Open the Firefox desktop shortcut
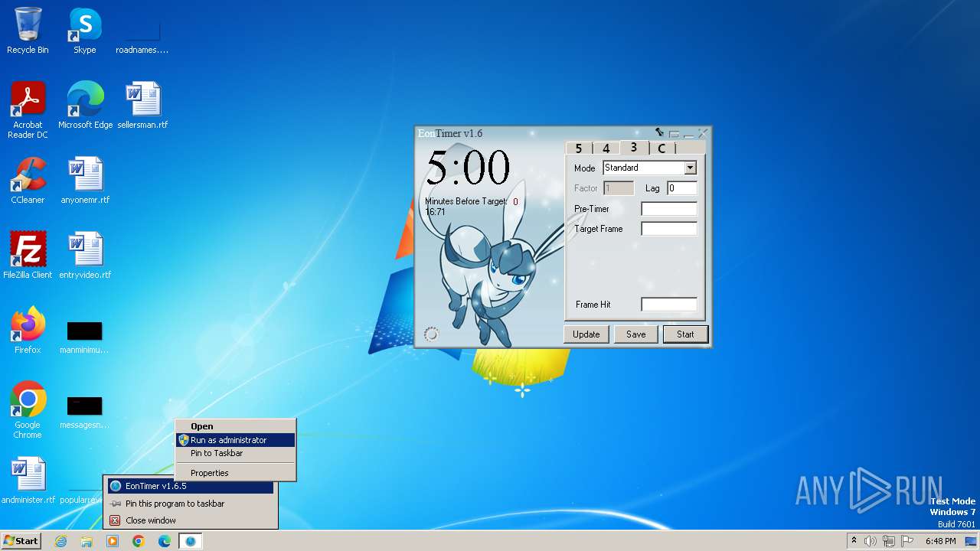 [28, 331]
